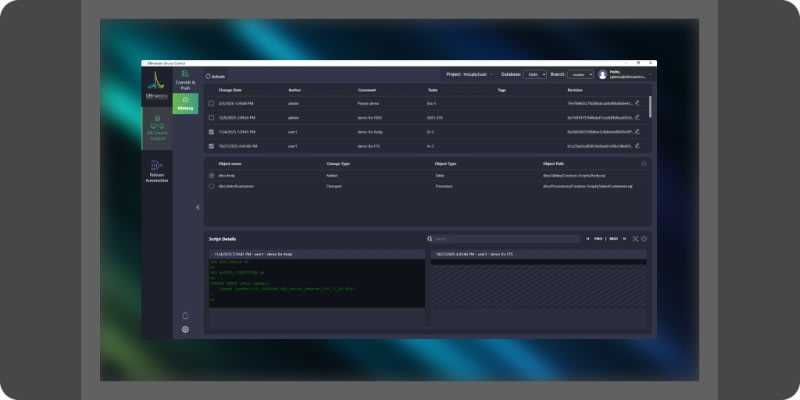Click edit pencil on demo for FTS row
Image resolution: width=800 pixels, height=400 pixels.
pyautogui.click(x=637, y=145)
